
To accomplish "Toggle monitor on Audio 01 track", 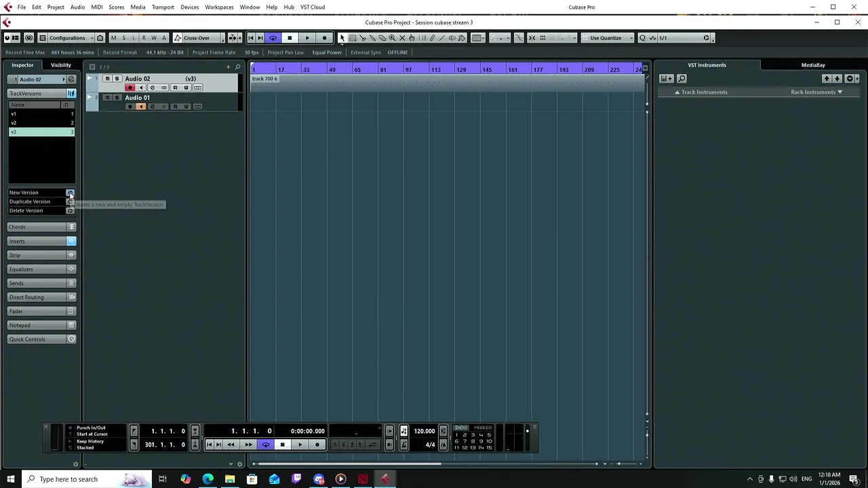I will point(141,106).
